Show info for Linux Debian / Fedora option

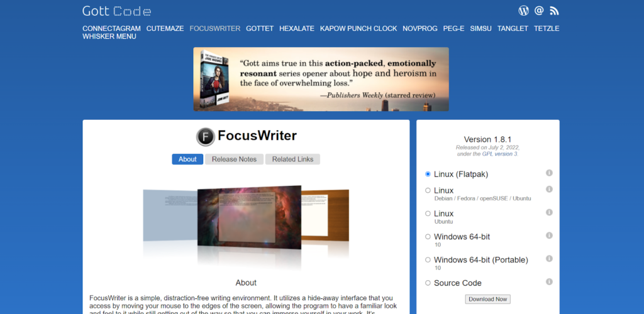549,190
